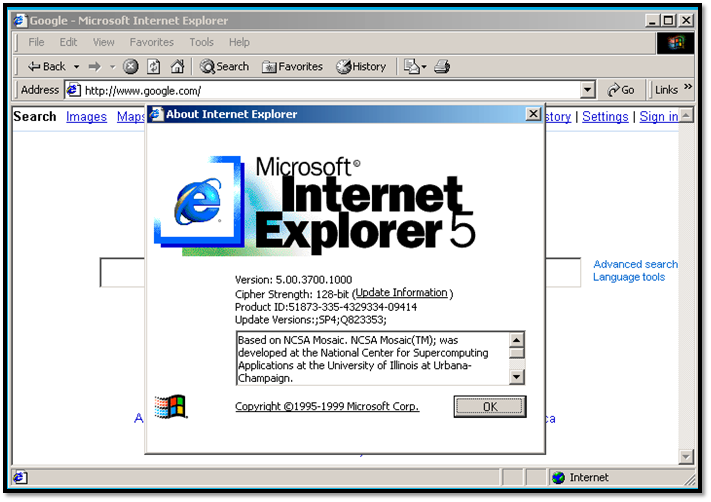Click the Windows flag throbber icon

point(675,43)
